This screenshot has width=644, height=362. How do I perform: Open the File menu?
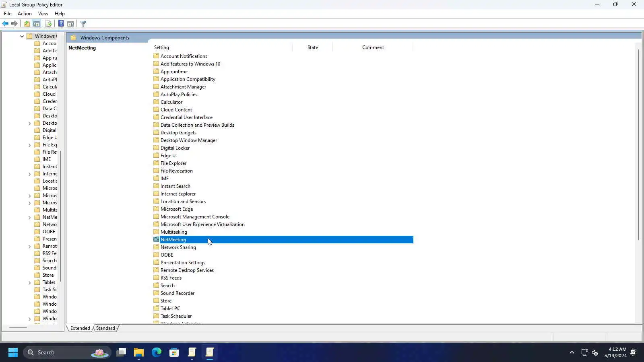8,13
